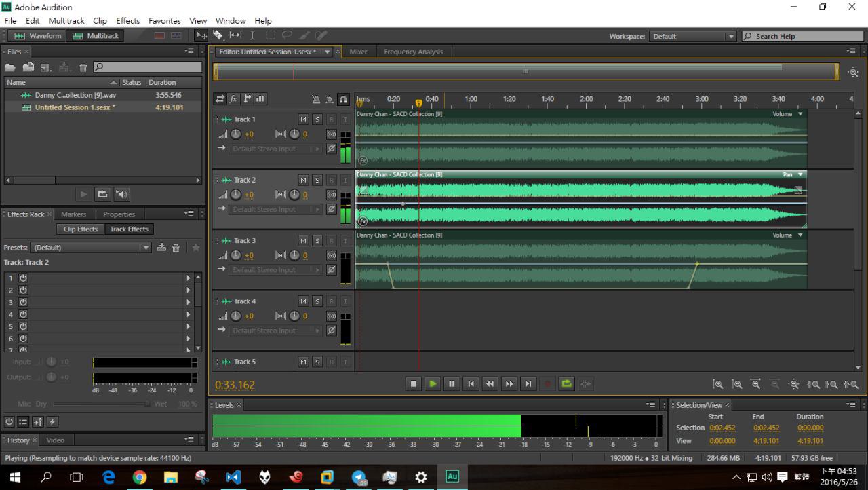Open the Multitrack menu
The height and width of the screenshot is (490, 868).
[66, 20]
